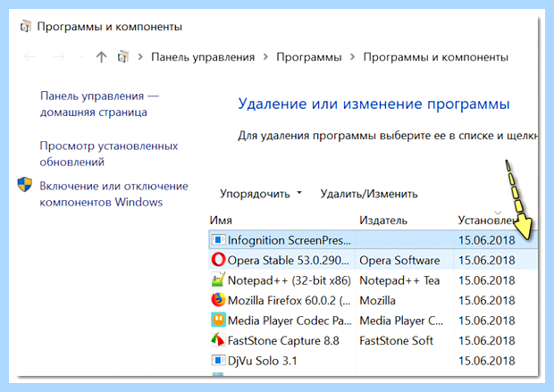
Task: Click FastStone Capture icon
Action: tap(218, 339)
